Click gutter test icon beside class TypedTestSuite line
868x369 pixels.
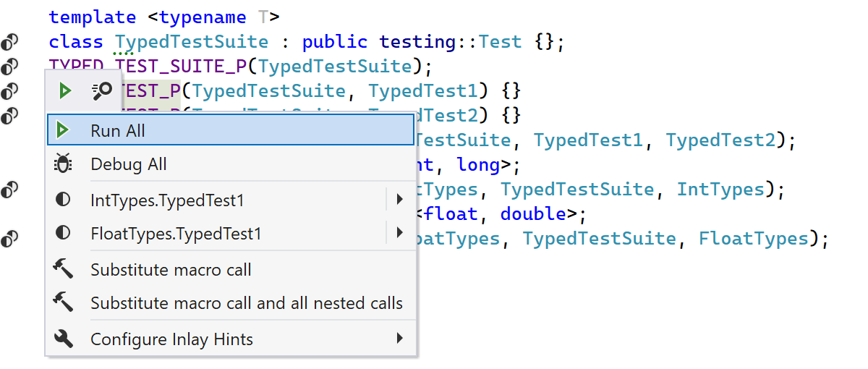pyautogui.click(x=9, y=42)
